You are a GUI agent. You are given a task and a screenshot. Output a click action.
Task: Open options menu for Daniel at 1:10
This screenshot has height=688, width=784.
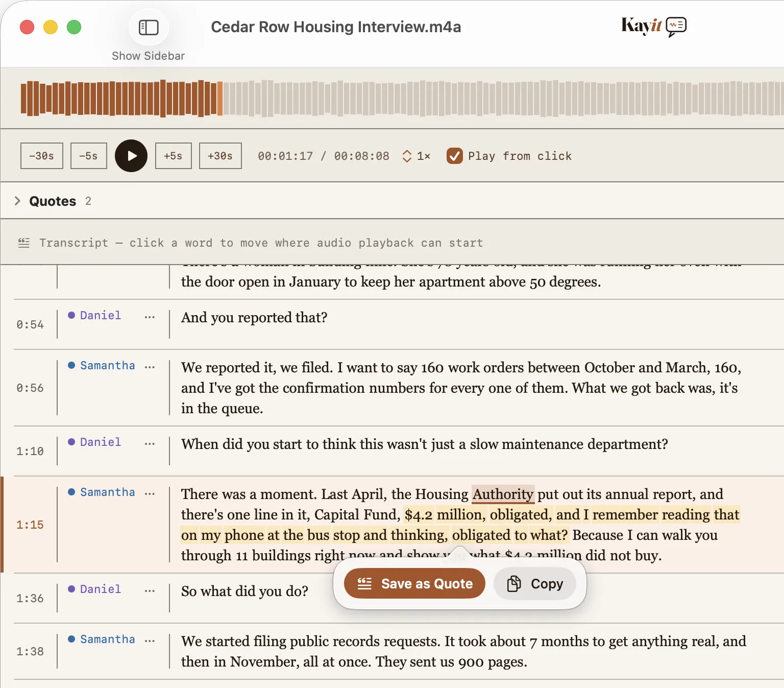point(150,443)
